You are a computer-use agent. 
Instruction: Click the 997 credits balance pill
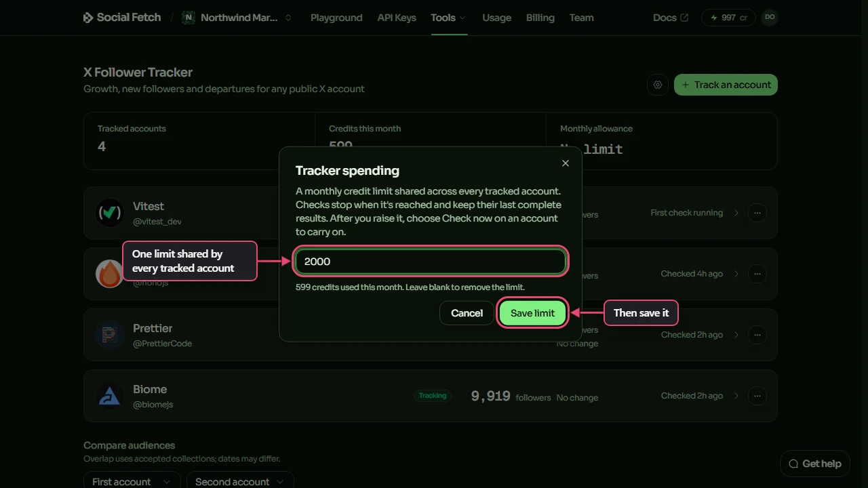(x=728, y=18)
